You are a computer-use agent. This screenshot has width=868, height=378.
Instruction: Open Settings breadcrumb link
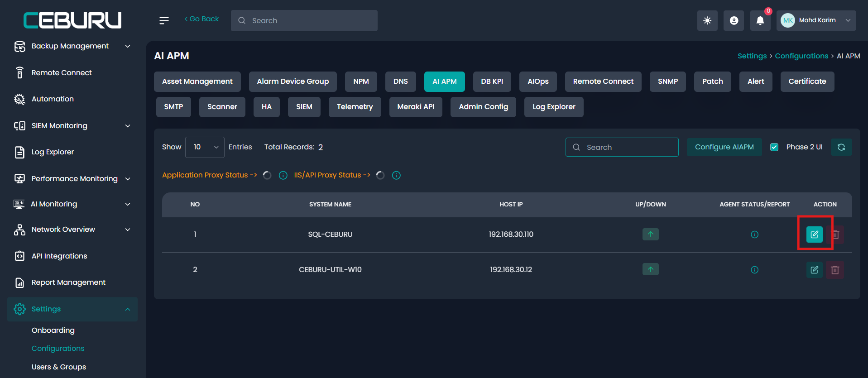752,56
